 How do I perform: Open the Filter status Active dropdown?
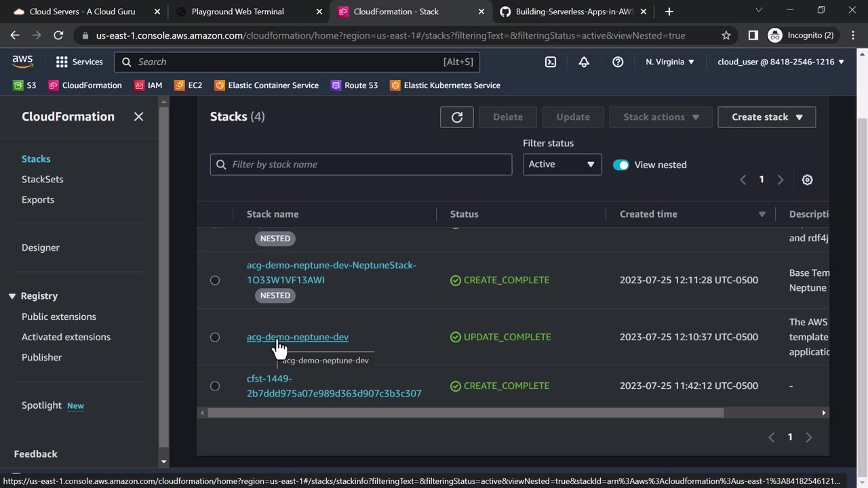click(x=561, y=164)
